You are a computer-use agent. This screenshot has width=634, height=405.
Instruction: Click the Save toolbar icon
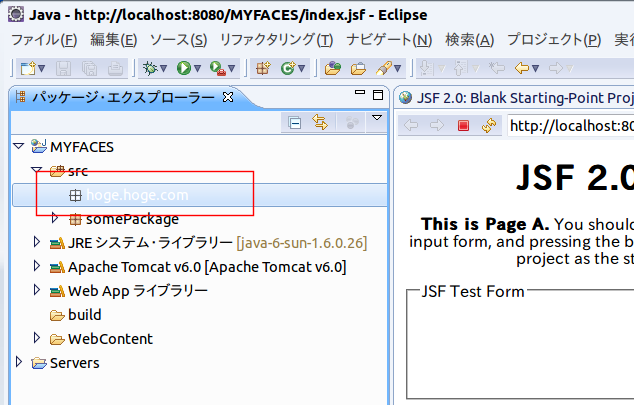point(63,69)
